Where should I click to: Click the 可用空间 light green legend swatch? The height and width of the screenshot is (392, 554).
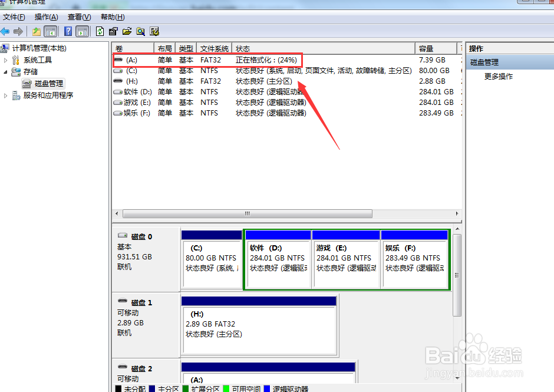point(226,388)
